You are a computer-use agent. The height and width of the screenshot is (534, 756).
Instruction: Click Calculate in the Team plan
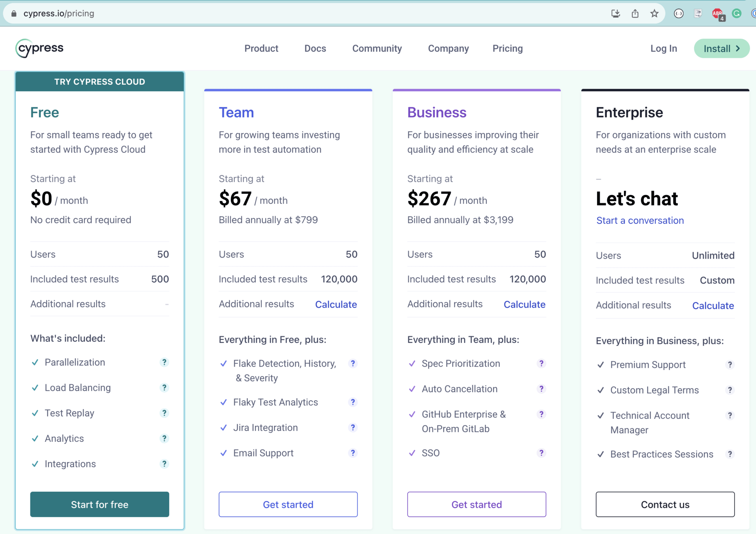pos(336,304)
